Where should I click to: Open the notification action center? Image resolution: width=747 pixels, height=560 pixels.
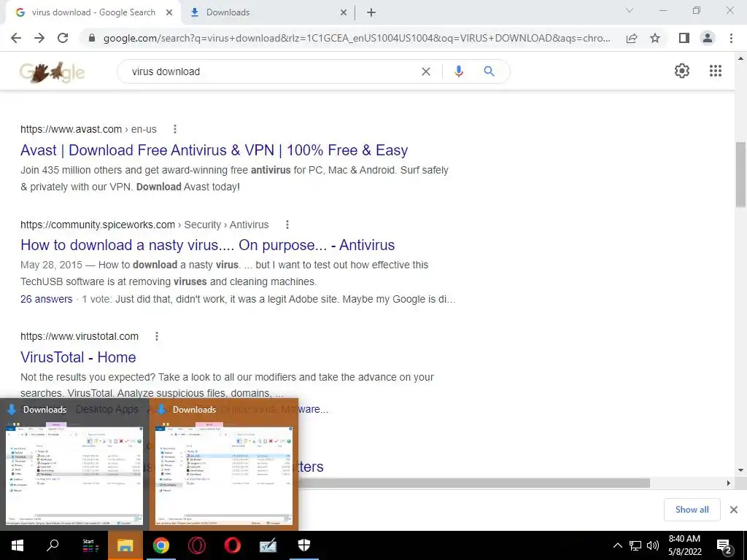[x=724, y=545]
